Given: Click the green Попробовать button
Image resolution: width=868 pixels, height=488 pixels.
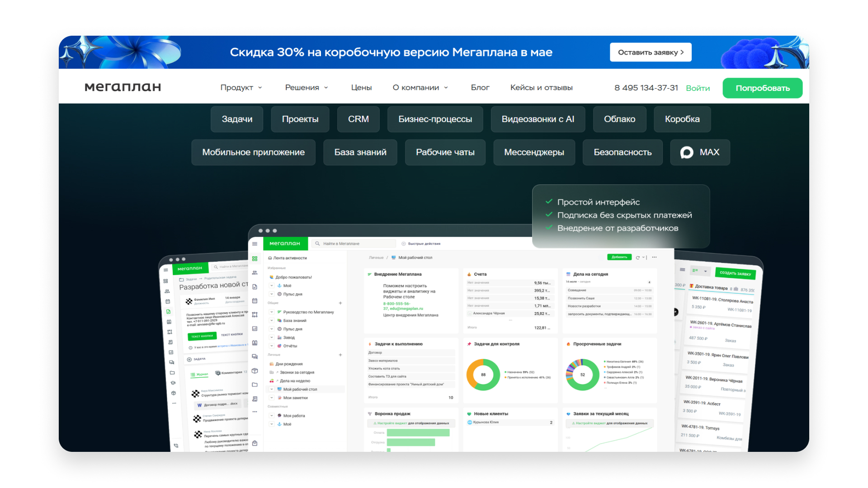Looking at the screenshot, I should pyautogui.click(x=763, y=88).
